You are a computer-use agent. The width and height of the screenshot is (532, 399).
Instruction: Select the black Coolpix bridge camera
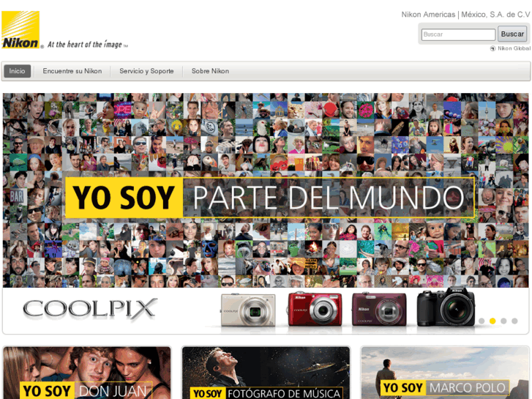pyautogui.click(x=446, y=307)
